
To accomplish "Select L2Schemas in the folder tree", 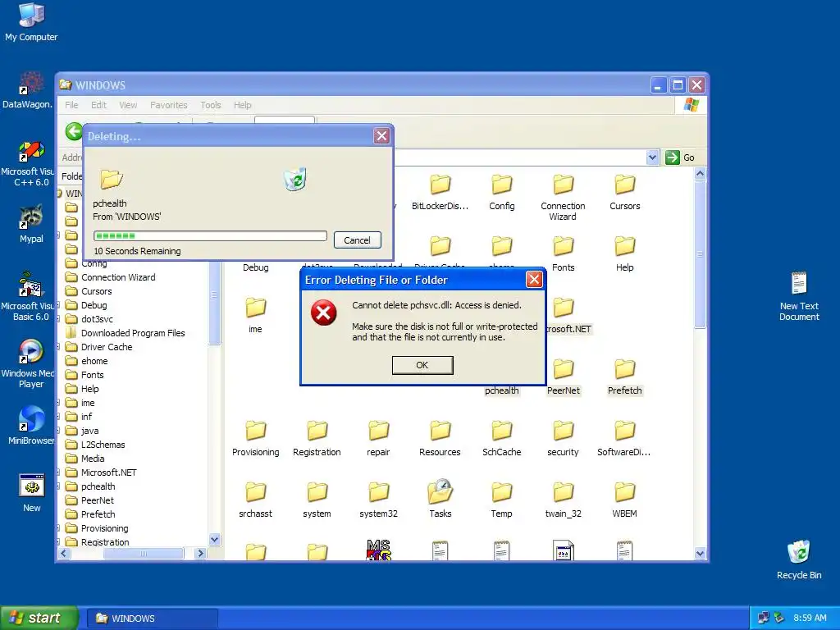I will [x=103, y=444].
